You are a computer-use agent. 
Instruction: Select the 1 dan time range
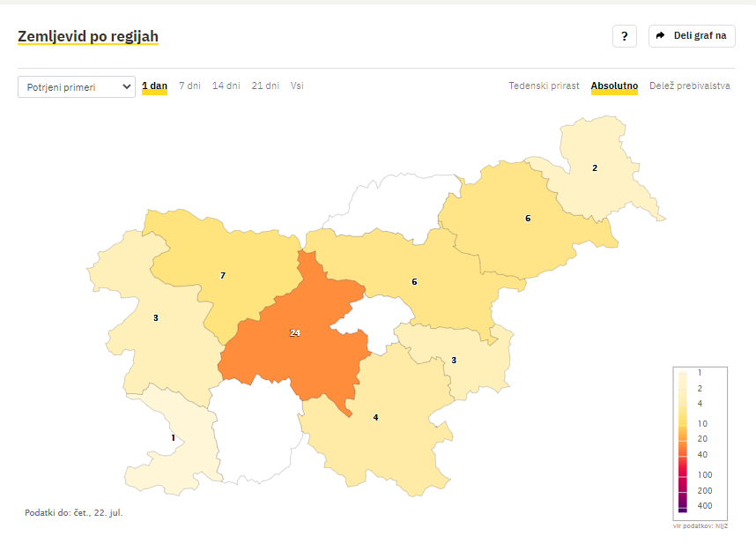[x=154, y=86]
